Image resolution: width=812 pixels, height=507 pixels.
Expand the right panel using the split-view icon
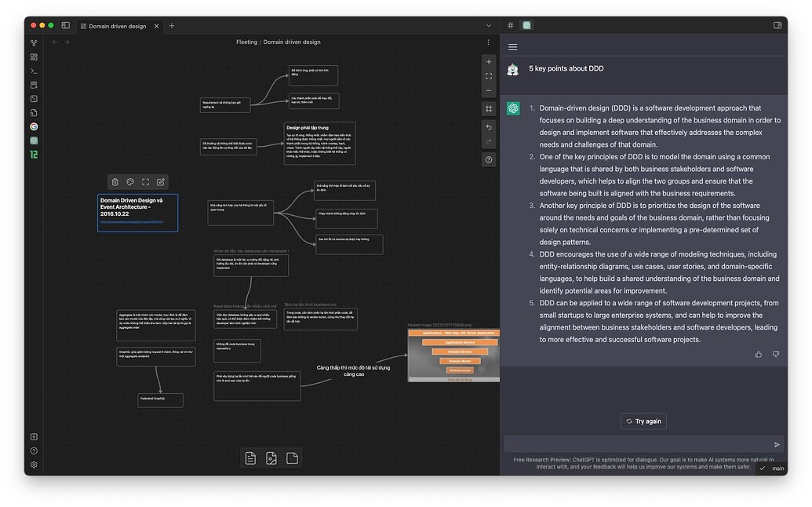pyautogui.click(x=777, y=25)
